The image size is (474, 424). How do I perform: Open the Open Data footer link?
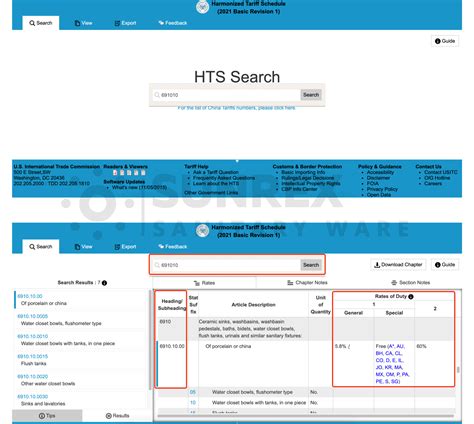(x=379, y=195)
